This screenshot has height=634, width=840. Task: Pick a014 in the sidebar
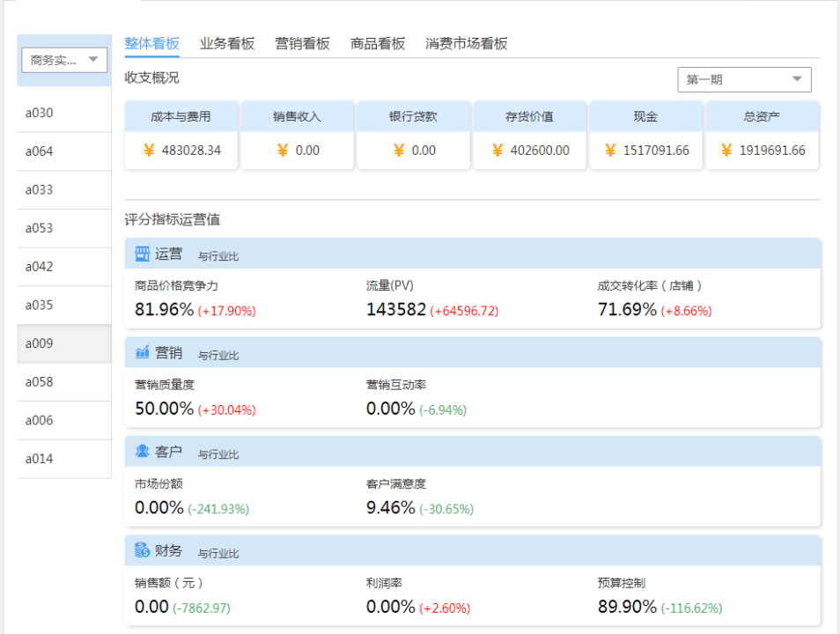click(40, 459)
